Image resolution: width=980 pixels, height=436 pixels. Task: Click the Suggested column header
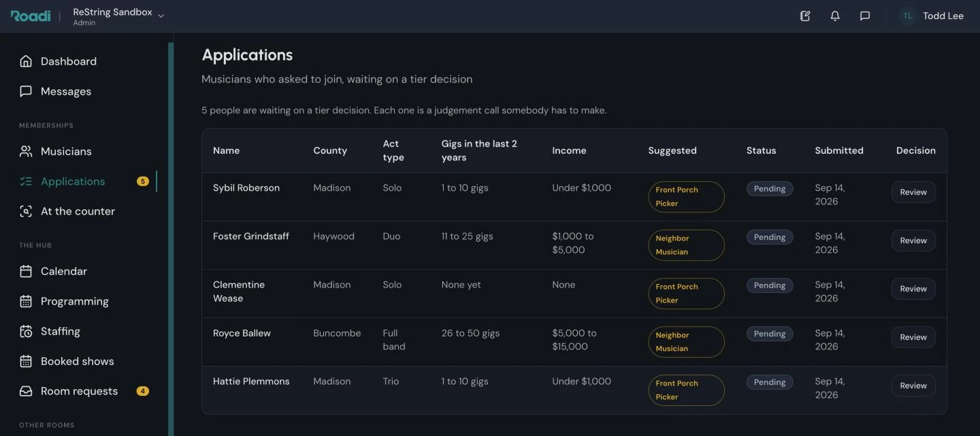tap(672, 151)
